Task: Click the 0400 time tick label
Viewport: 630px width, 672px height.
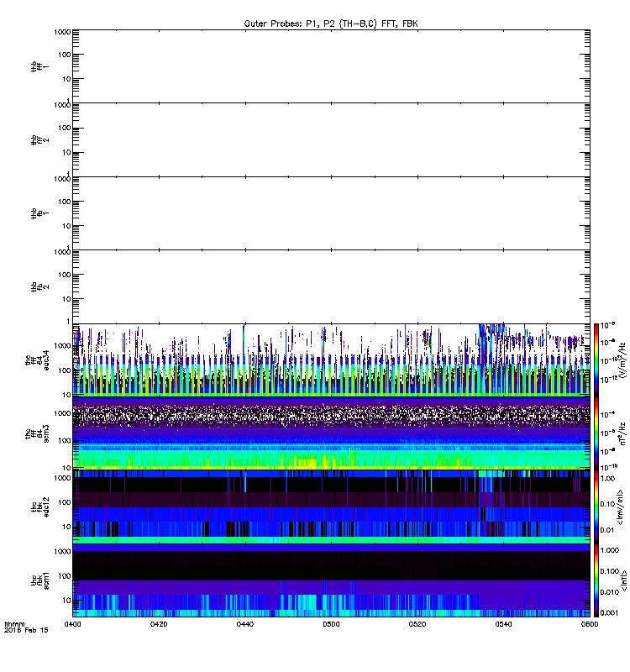Action: click(x=72, y=624)
